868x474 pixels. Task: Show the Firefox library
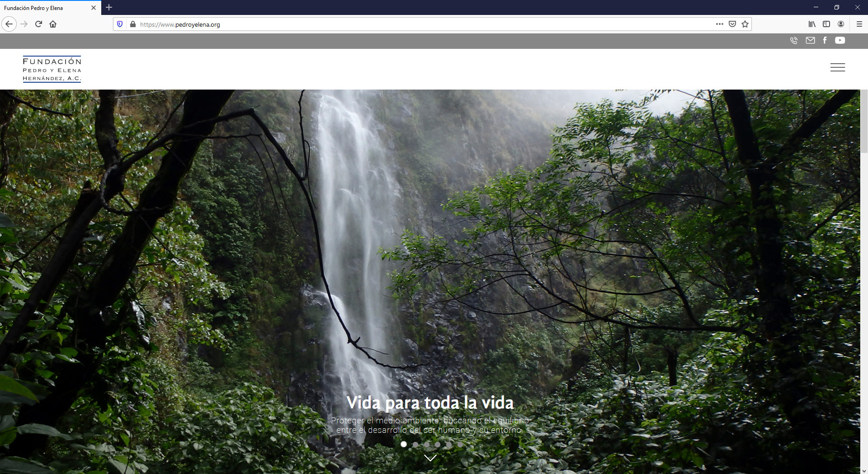[812, 24]
